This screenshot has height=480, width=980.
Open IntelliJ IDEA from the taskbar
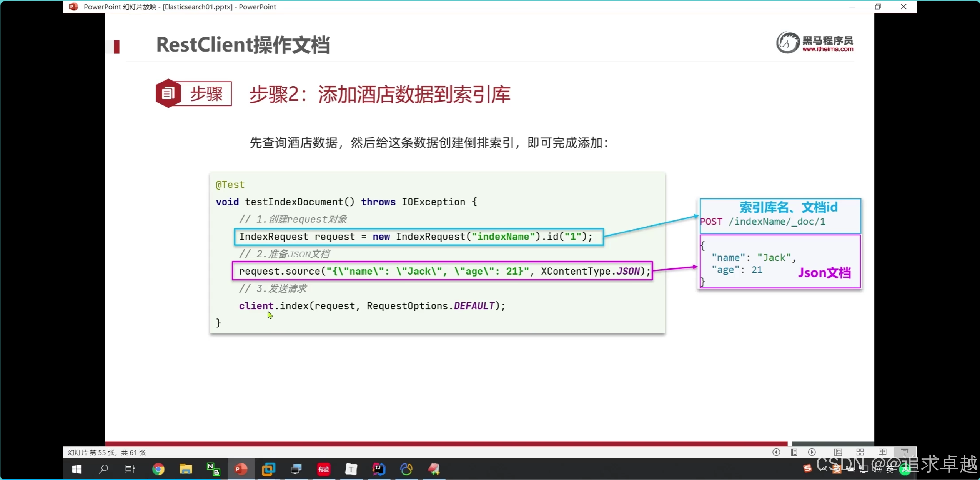tap(379, 469)
